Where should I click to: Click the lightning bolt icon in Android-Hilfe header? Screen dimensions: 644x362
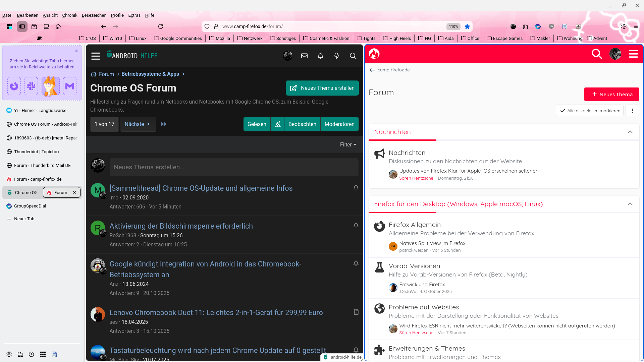pos(337,56)
